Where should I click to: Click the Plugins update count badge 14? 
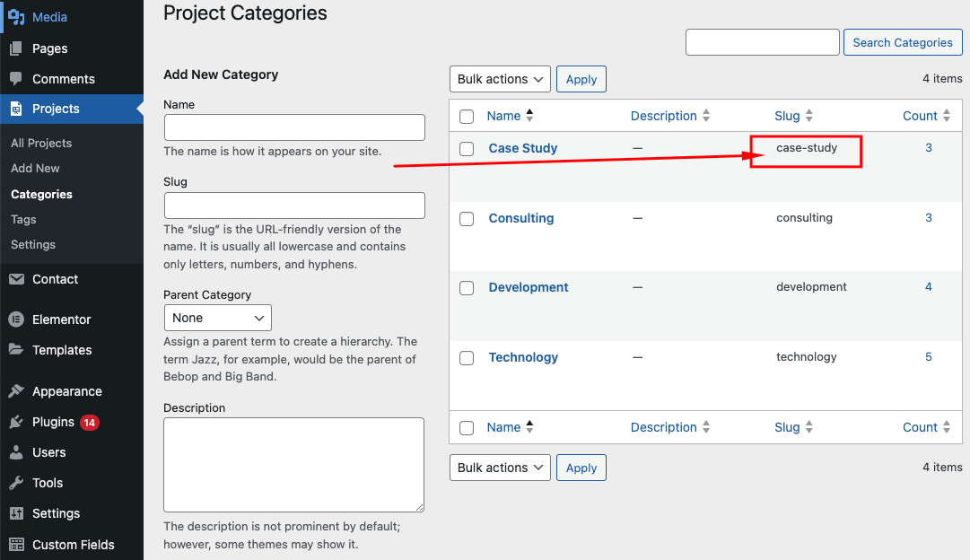coord(90,423)
